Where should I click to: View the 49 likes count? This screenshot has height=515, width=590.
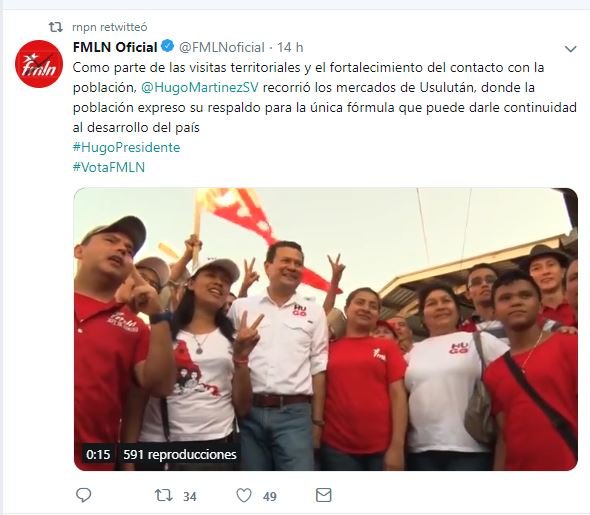tap(269, 497)
